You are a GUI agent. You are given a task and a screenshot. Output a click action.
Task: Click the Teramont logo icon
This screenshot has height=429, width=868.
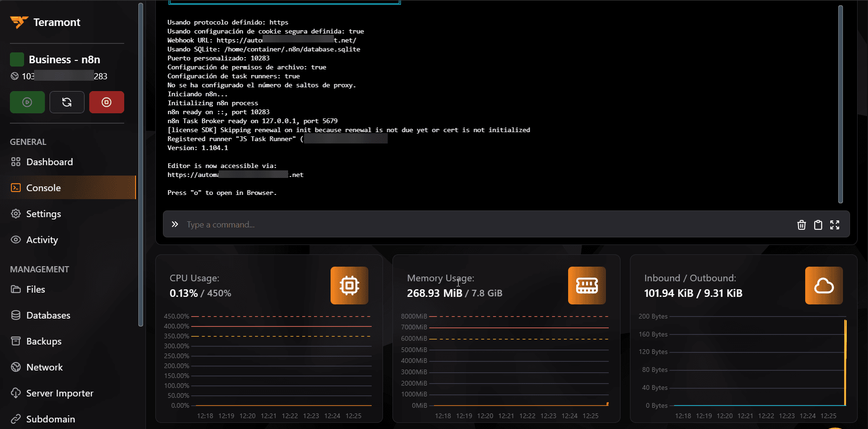pyautogui.click(x=19, y=22)
